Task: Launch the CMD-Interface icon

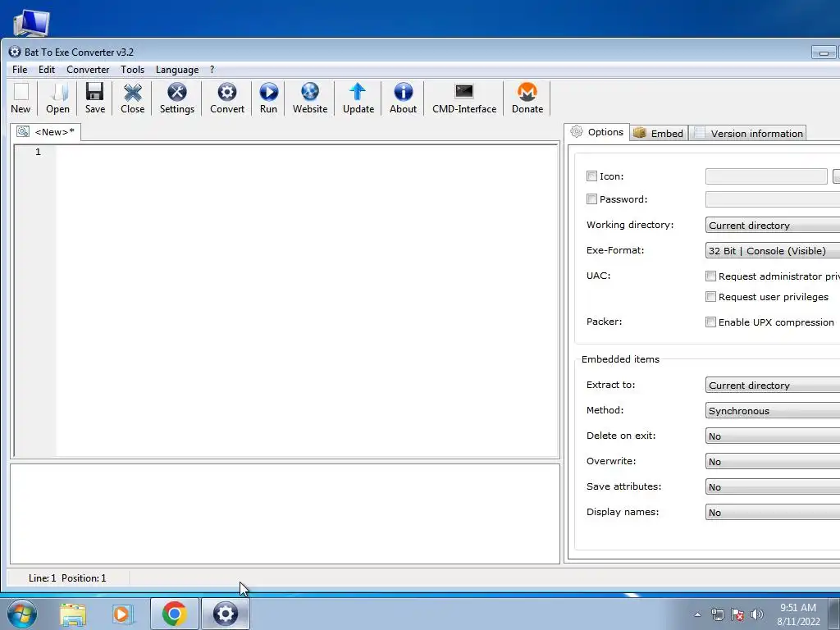Action: point(464,98)
